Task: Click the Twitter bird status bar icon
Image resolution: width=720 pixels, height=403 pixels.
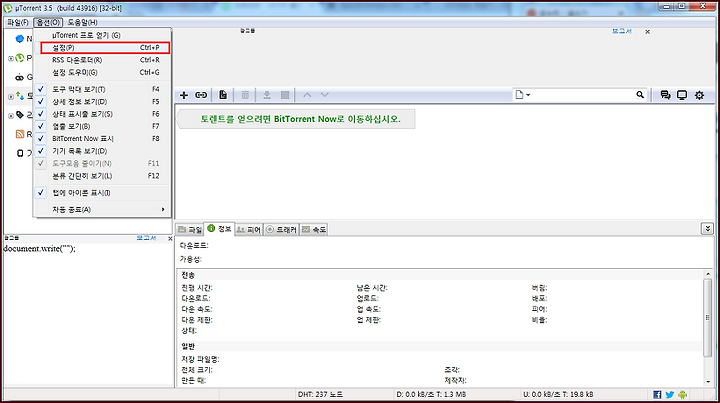Action: (x=669, y=394)
